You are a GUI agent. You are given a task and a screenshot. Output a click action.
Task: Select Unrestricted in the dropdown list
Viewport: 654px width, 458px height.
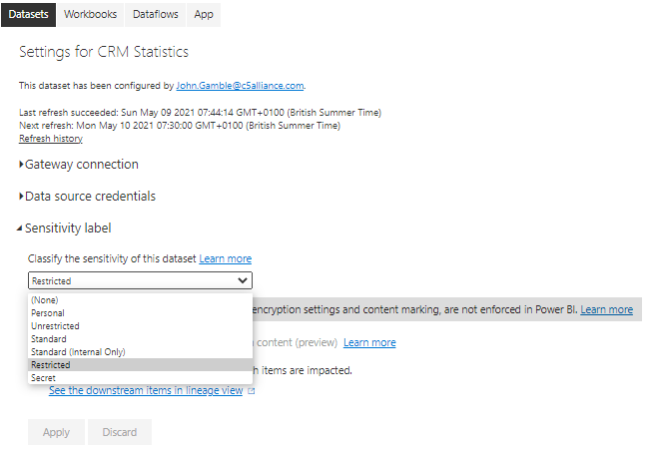(140, 326)
